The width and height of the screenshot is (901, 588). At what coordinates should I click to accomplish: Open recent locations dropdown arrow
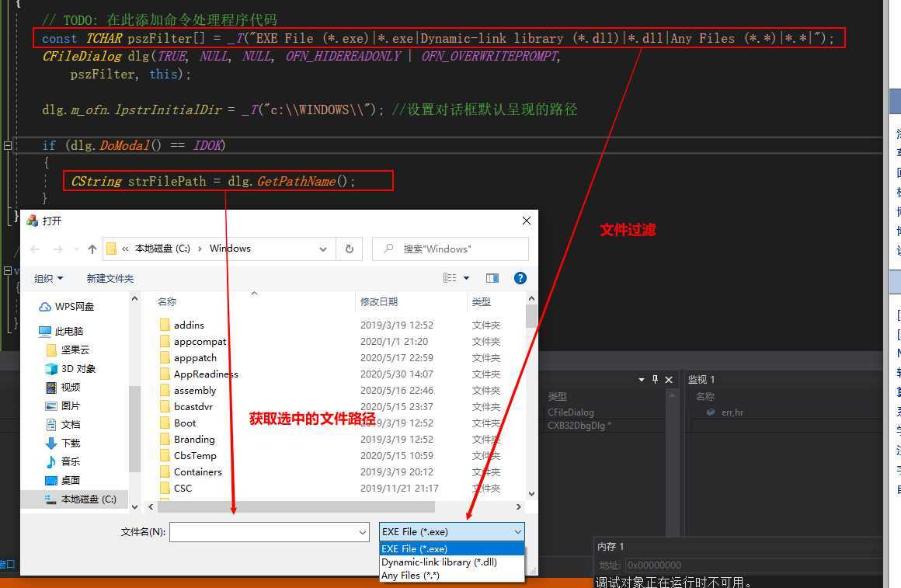pyautogui.click(x=76, y=249)
